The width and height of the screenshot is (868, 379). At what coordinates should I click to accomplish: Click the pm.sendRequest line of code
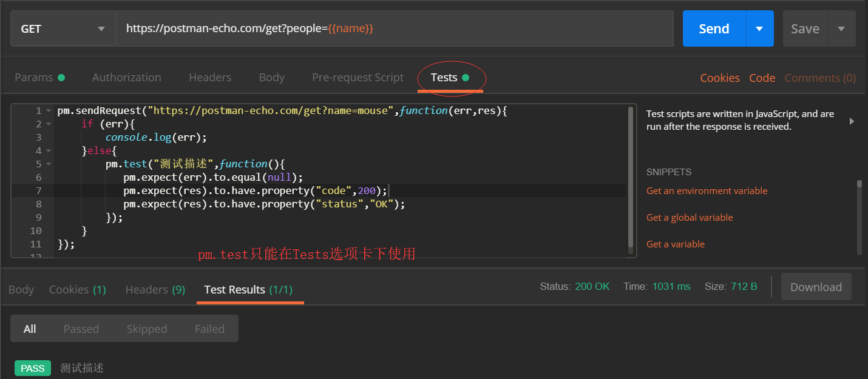[x=282, y=111]
